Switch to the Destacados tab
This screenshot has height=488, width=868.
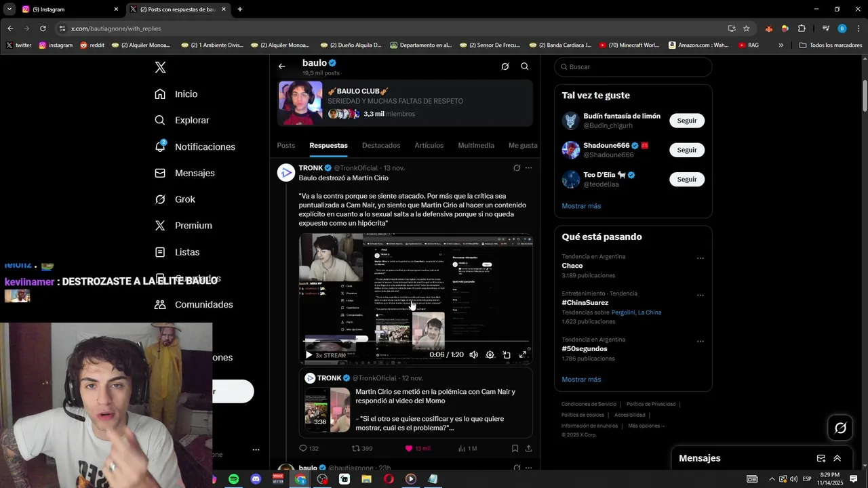381,146
